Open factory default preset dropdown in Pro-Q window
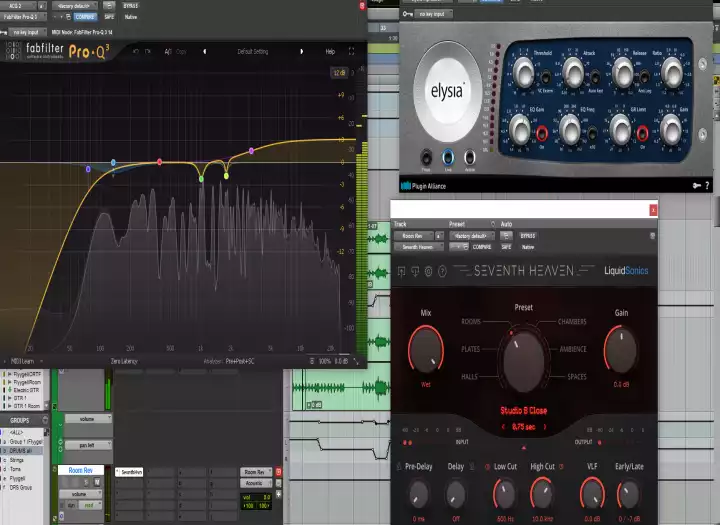Image resolution: width=720 pixels, height=525 pixels. [74, 6]
